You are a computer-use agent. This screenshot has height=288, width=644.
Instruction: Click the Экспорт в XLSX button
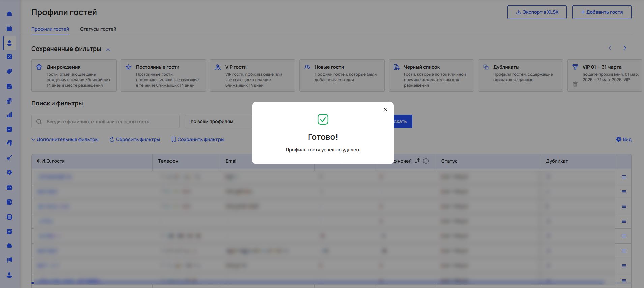click(x=537, y=12)
